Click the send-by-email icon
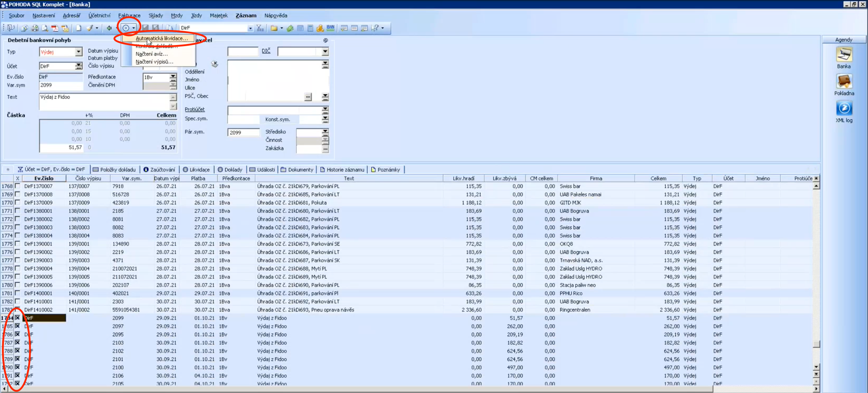 [x=65, y=28]
